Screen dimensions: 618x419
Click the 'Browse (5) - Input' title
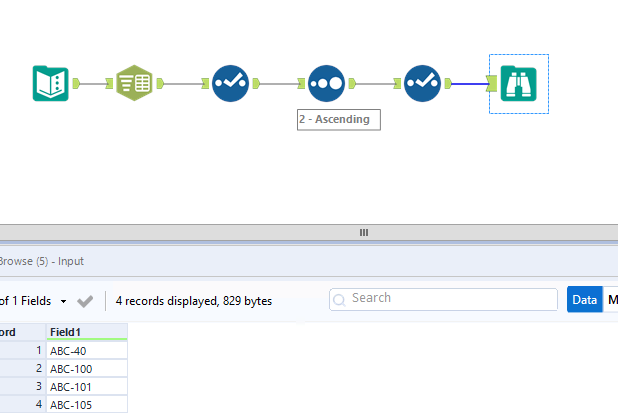(41, 261)
